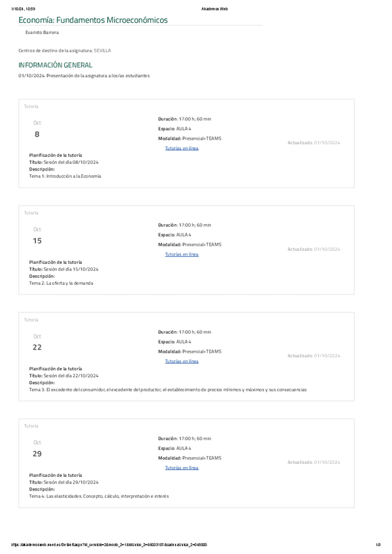Open Tutorías en línea link for Oct 8
The height and width of the screenshot is (554, 392).
pos(182,148)
